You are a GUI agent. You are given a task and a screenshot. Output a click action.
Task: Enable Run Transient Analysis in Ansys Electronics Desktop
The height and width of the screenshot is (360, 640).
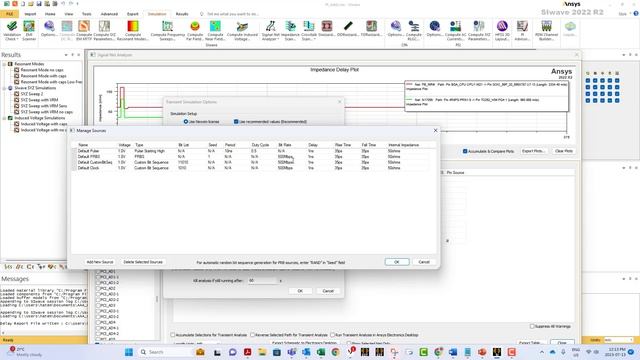(x=333, y=335)
